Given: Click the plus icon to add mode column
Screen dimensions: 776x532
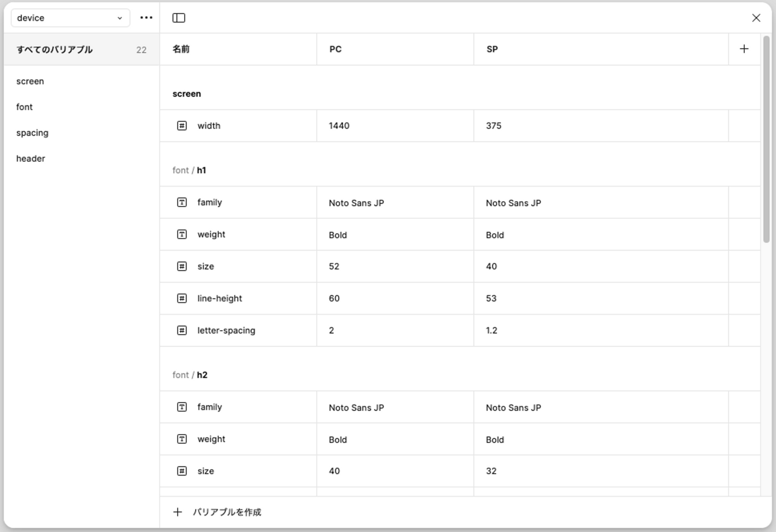Looking at the screenshot, I should click(x=744, y=49).
